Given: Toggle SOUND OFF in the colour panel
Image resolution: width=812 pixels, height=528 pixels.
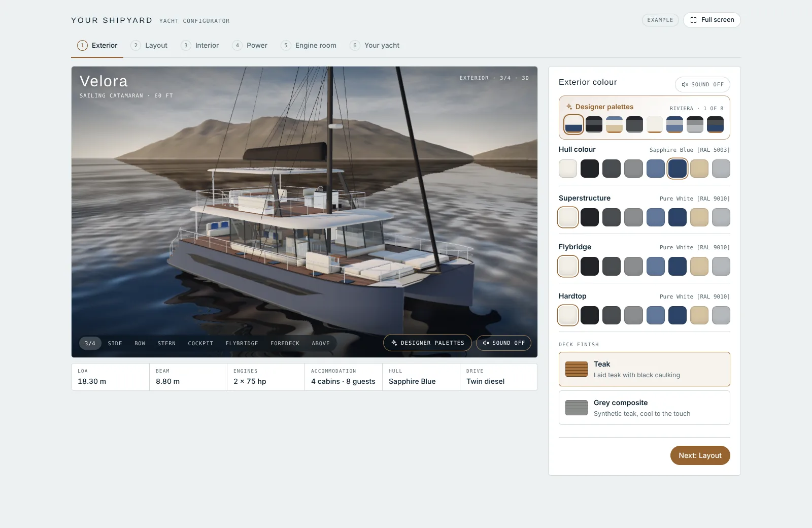Looking at the screenshot, I should [702, 84].
